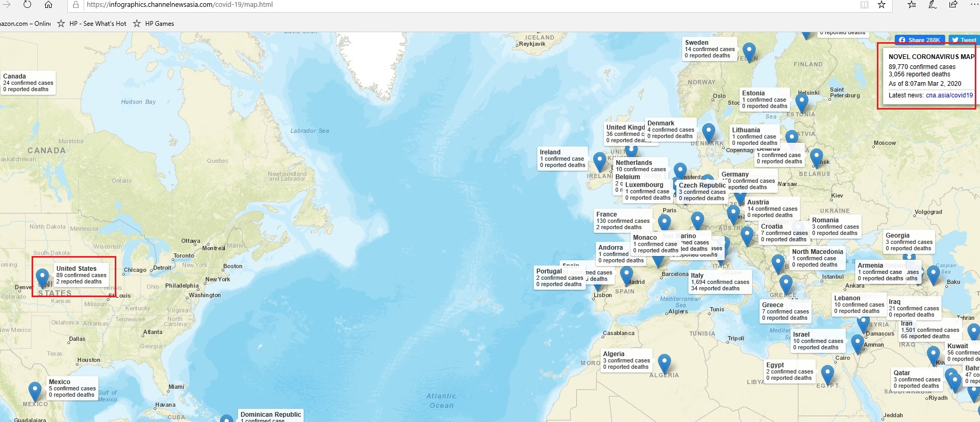This screenshot has height=422, width=980.
Task: Open the cna.asia/covid19 latest news link
Action: 949,95
